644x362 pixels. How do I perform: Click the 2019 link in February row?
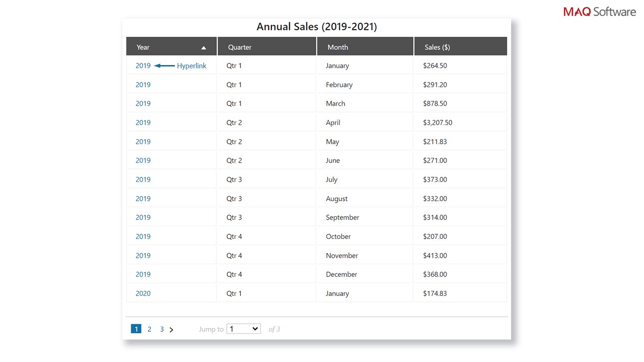(143, 85)
